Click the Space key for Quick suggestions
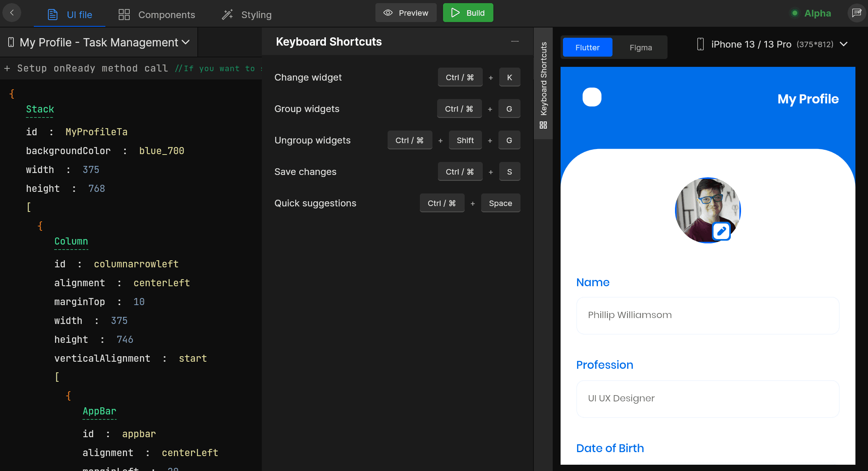Viewport: 868px width, 471px height. [500, 203]
